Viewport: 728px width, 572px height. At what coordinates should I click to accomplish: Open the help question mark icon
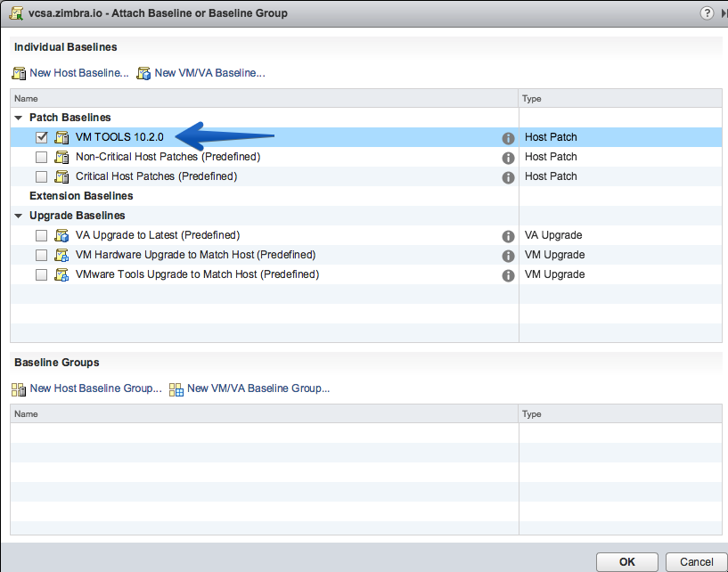707,13
